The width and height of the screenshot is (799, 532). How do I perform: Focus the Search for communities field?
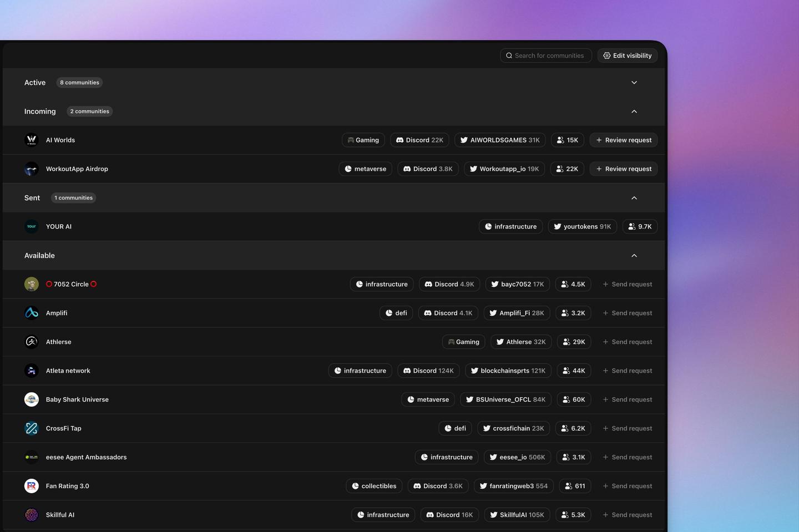point(546,55)
